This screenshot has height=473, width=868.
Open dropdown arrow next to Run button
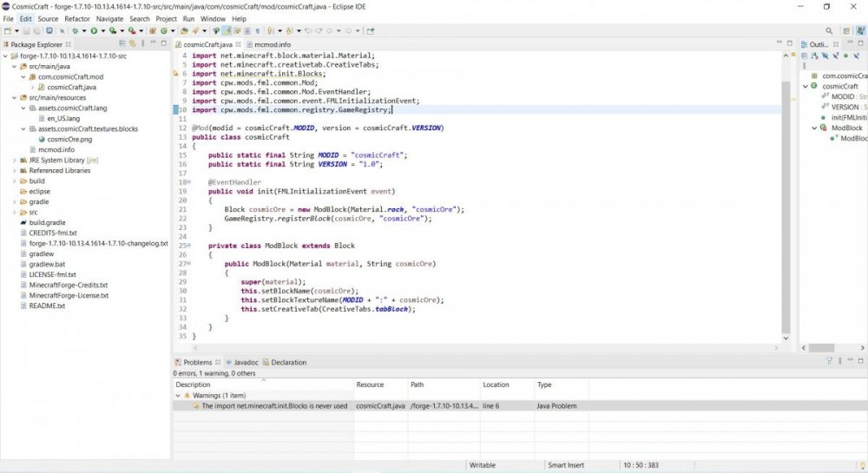(x=103, y=31)
